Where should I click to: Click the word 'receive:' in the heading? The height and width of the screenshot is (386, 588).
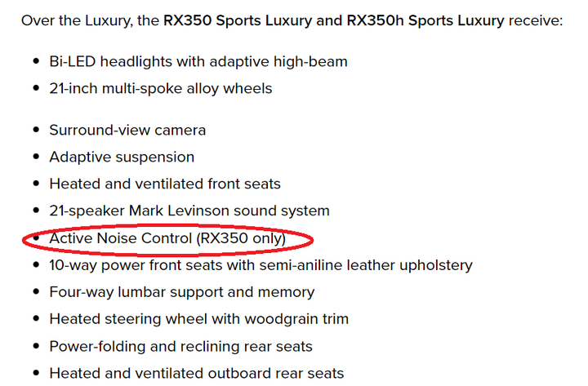(536, 20)
